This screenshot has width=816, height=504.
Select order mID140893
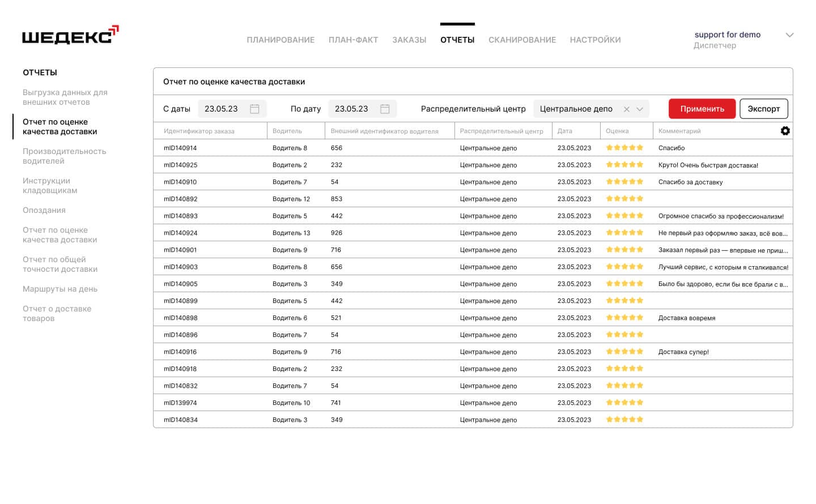click(x=180, y=216)
